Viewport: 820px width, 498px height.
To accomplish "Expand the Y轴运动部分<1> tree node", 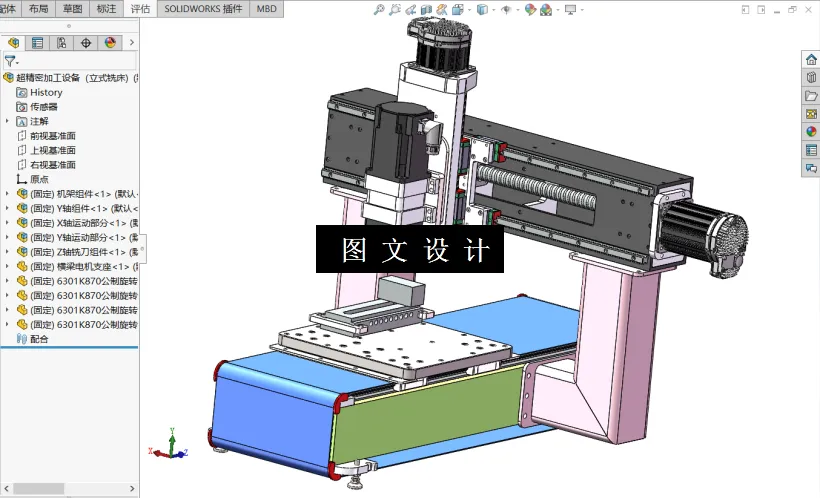I will [x=7, y=237].
